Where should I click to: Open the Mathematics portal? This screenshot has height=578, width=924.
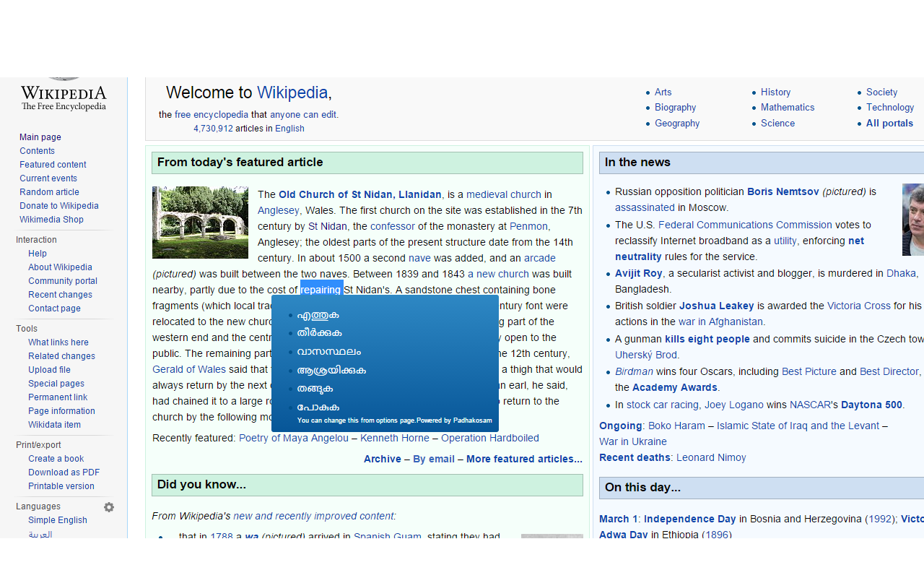788,108
